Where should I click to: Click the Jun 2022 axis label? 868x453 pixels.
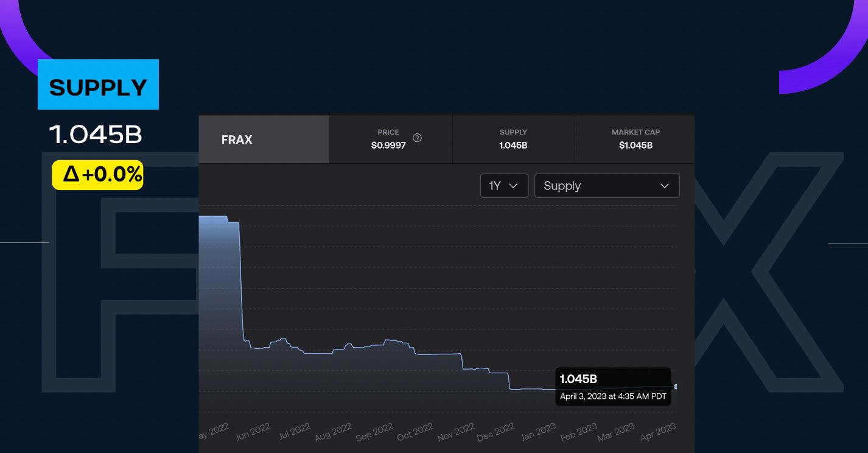pyautogui.click(x=252, y=432)
